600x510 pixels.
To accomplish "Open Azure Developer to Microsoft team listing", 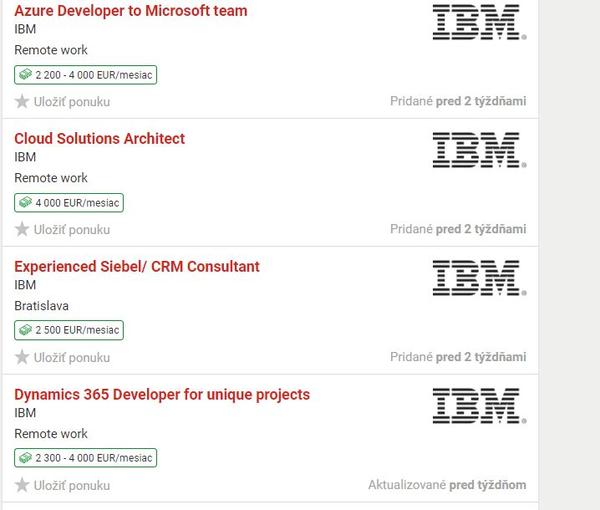I will coord(131,11).
